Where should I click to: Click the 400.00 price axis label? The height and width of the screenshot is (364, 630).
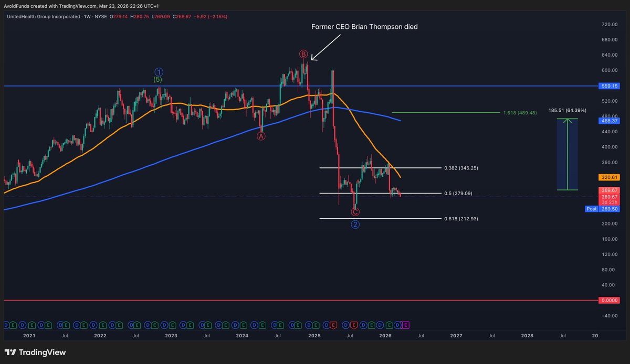[610, 147]
